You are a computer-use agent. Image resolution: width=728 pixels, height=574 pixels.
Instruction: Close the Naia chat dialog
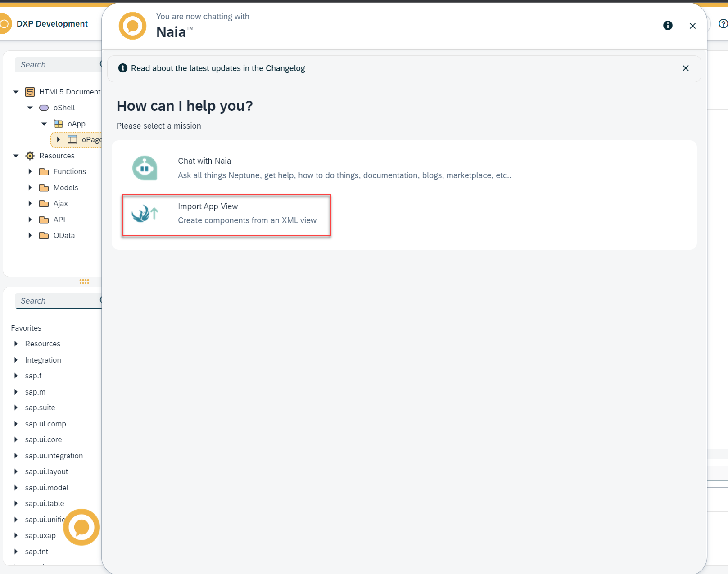tap(692, 26)
